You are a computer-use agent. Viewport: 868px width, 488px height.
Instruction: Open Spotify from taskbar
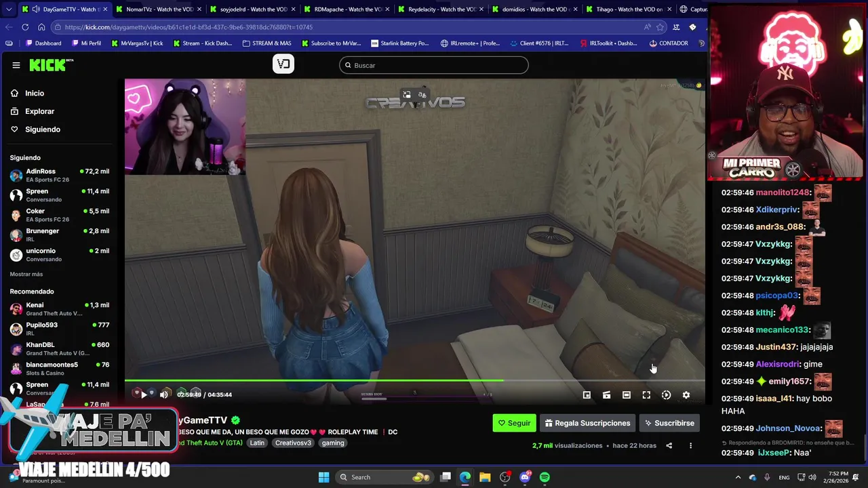(x=545, y=477)
